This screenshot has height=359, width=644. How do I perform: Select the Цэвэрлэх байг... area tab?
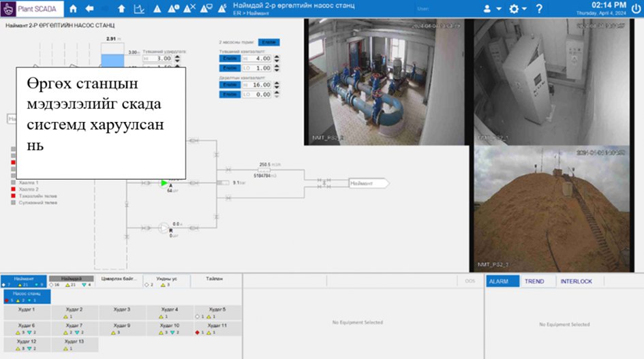coord(119,281)
